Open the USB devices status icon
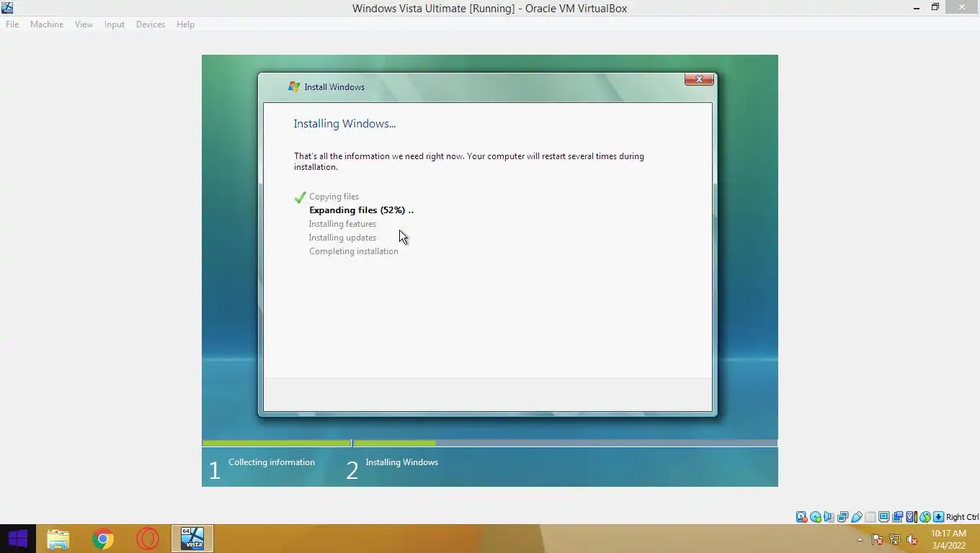 coord(857,517)
